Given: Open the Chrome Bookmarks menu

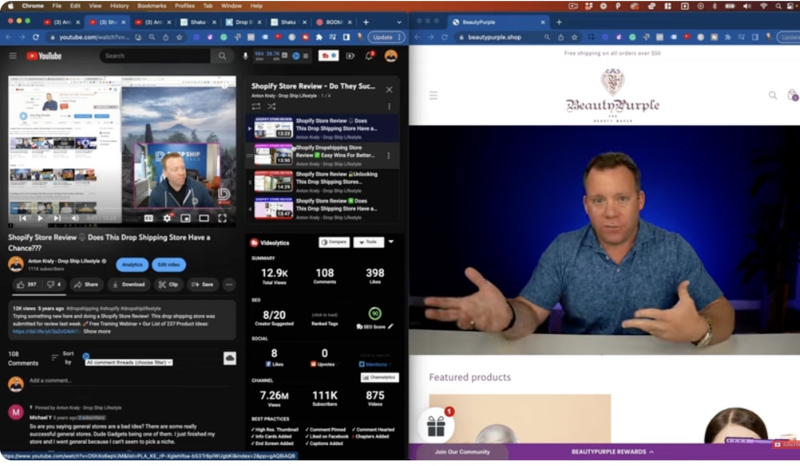Looking at the screenshot, I should [x=152, y=6].
